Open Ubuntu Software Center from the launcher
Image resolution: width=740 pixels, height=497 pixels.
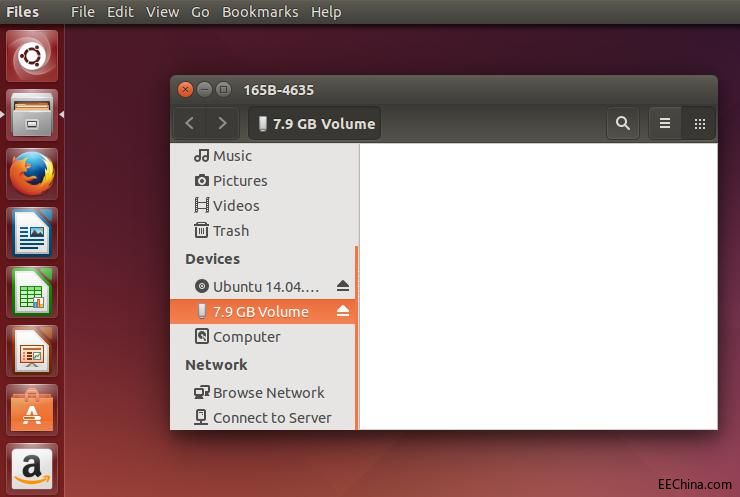click(32, 410)
